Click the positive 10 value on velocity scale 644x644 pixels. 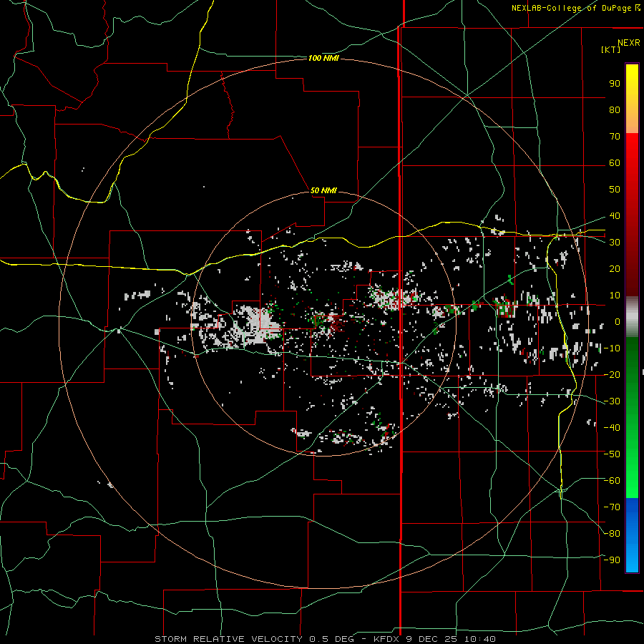[615, 296]
